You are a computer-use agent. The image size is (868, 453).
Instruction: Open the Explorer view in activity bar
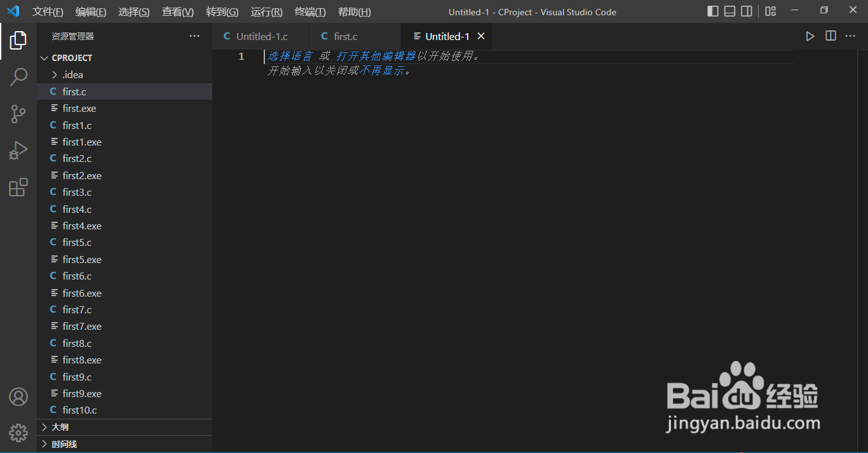tap(18, 41)
